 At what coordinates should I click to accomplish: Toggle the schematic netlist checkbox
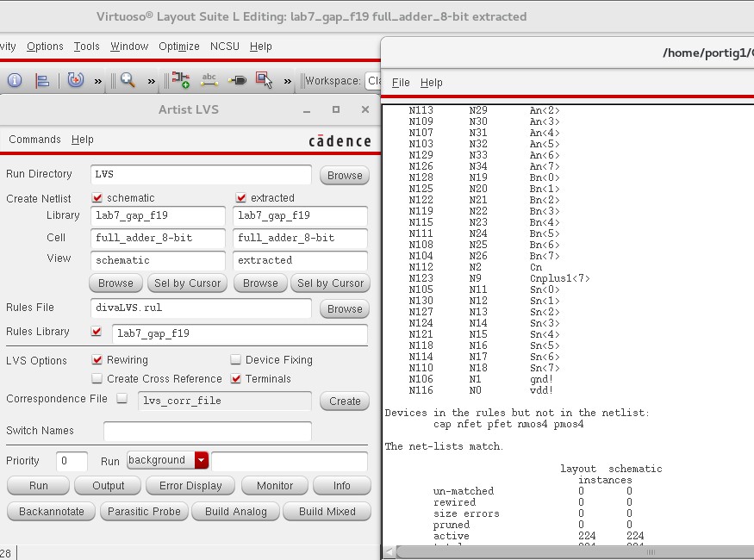tap(97, 198)
